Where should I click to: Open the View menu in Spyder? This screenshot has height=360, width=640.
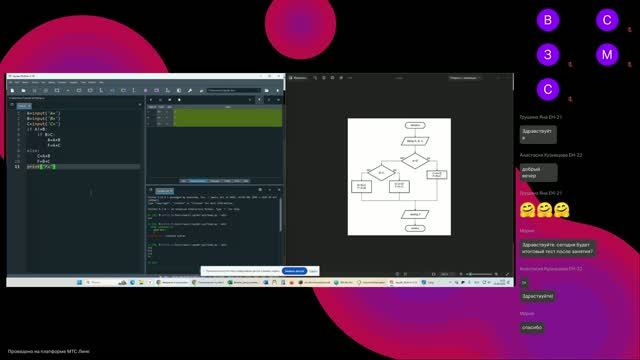coord(92,82)
